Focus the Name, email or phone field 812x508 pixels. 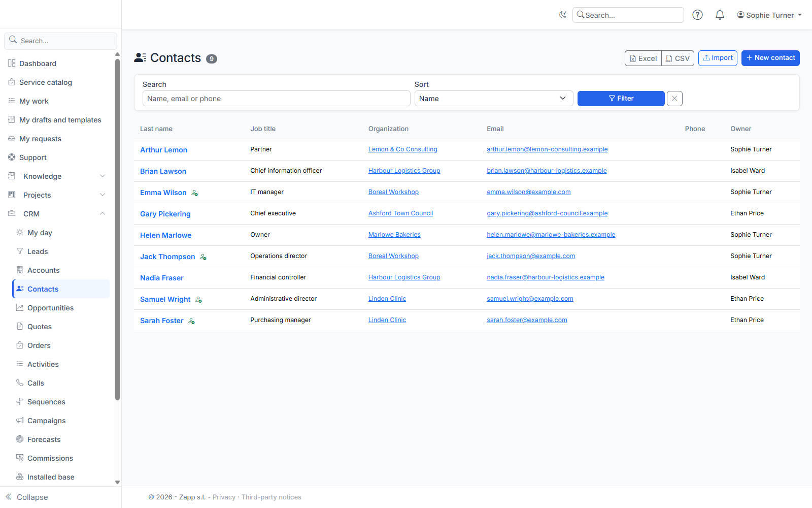[x=277, y=99]
